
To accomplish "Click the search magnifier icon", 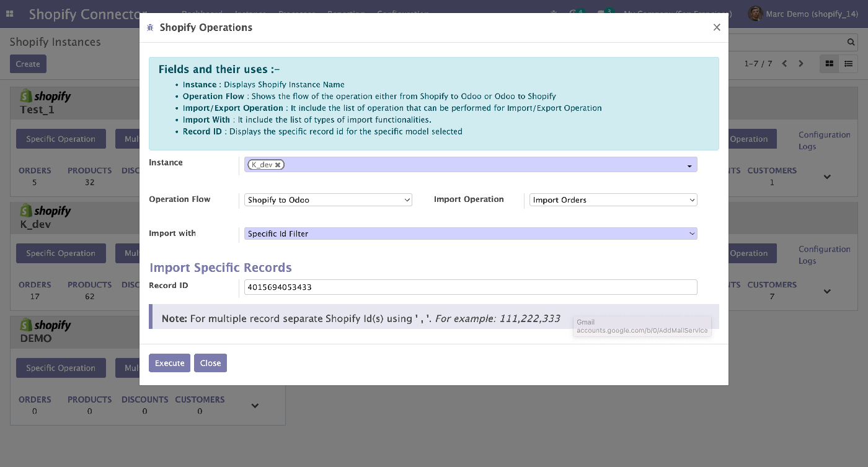I will pos(851,42).
